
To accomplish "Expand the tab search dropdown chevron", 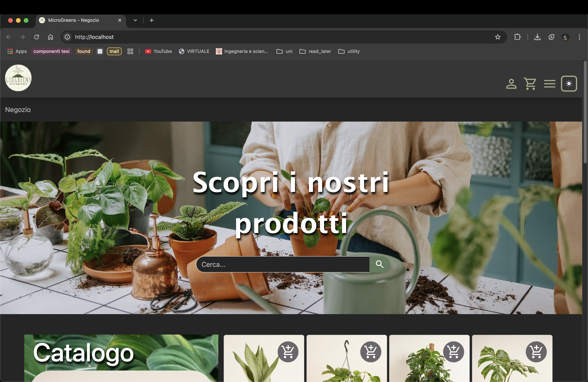I will pos(135,20).
